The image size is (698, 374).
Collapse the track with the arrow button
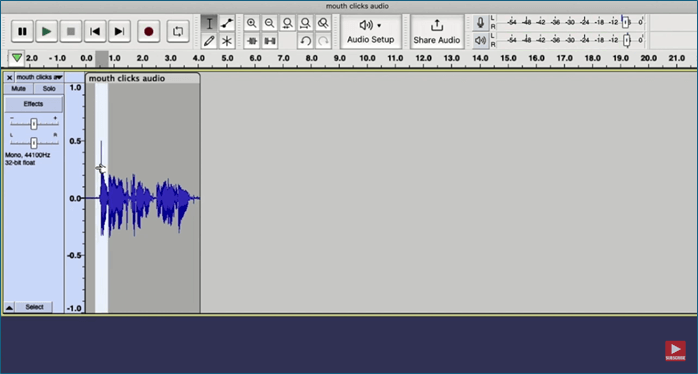9,307
